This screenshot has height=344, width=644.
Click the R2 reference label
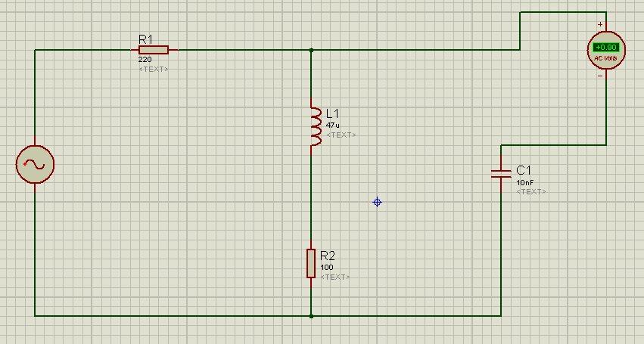click(328, 256)
